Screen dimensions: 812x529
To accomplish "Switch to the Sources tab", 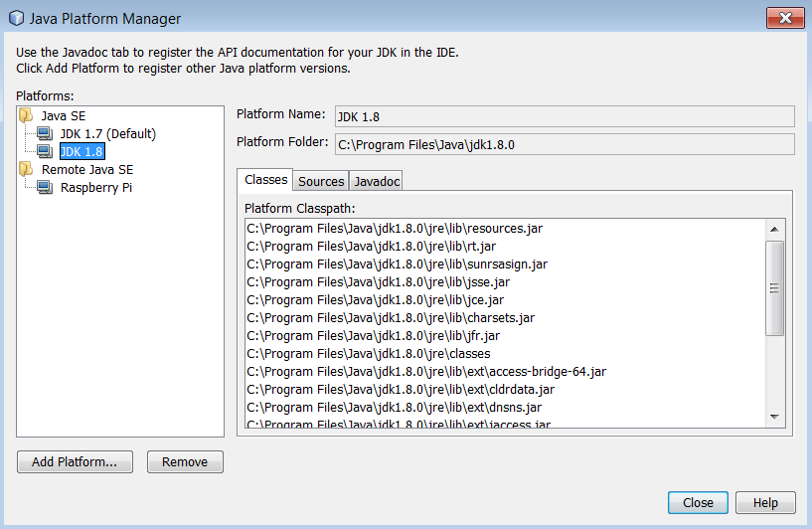I will 321,181.
